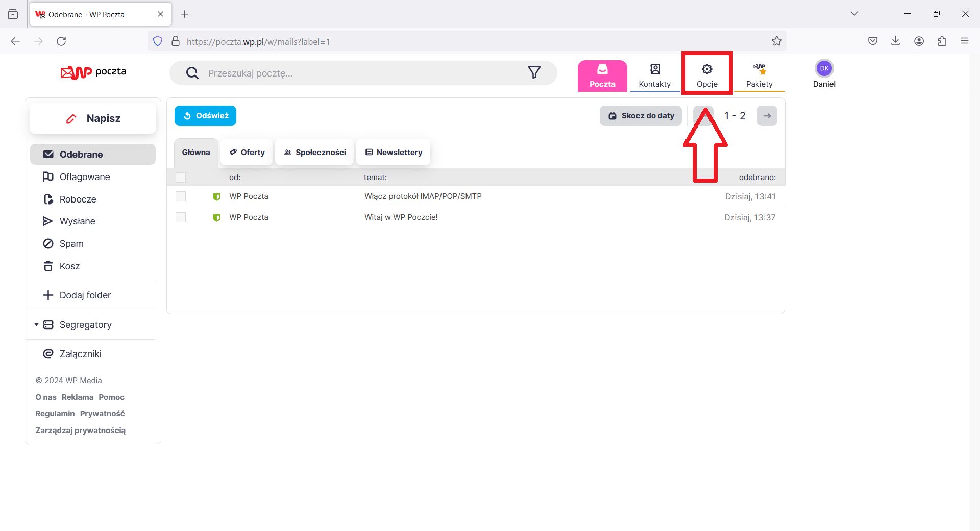Click the od: column header
Image resolution: width=980 pixels, height=531 pixels.
tap(235, 178)
